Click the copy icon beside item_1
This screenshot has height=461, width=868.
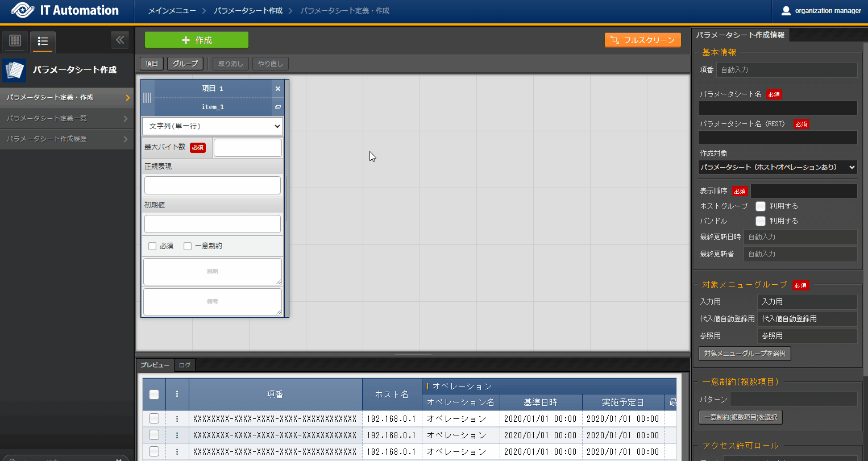[x=277, y=107]
